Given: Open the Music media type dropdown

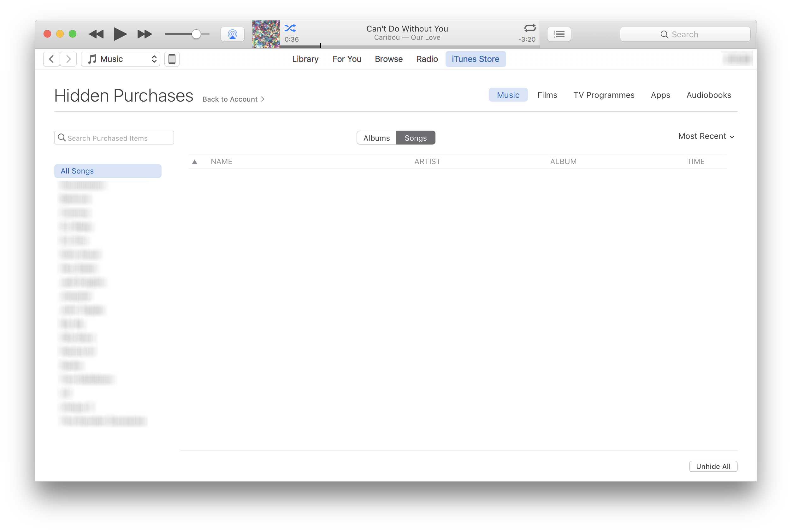Looking at the screenshot, I should click(121, 59).
